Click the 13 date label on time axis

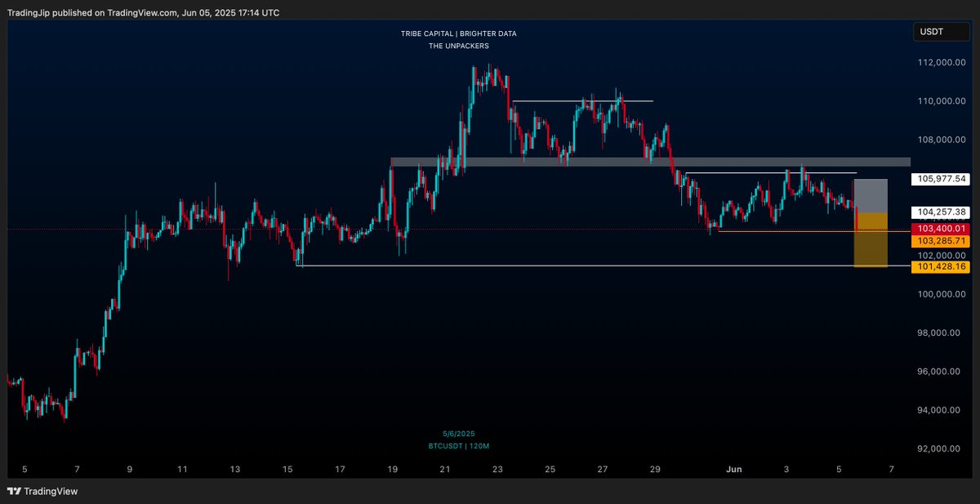235,470
